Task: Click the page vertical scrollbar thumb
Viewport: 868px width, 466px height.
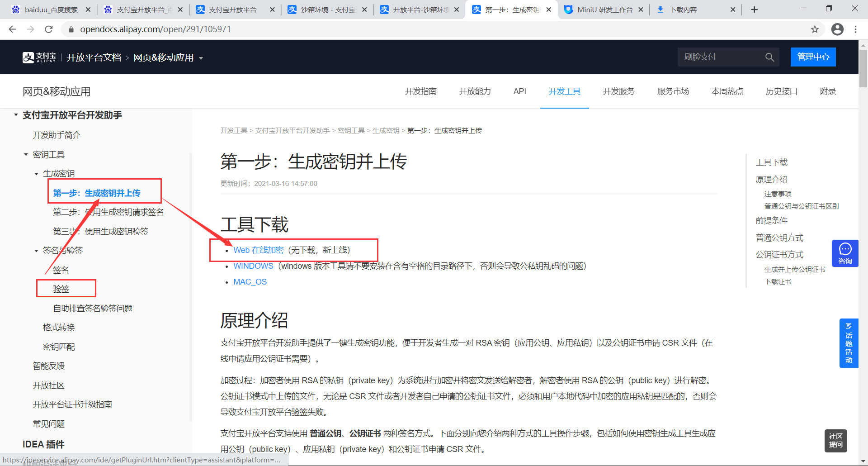Action: tap(863, 68)
